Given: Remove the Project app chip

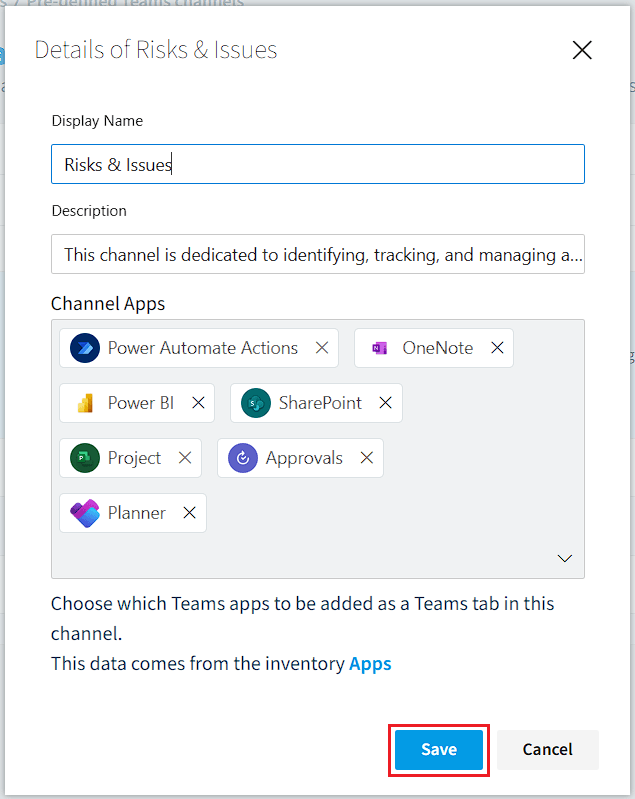Looking at the screenshot, I should coord(185,458).
